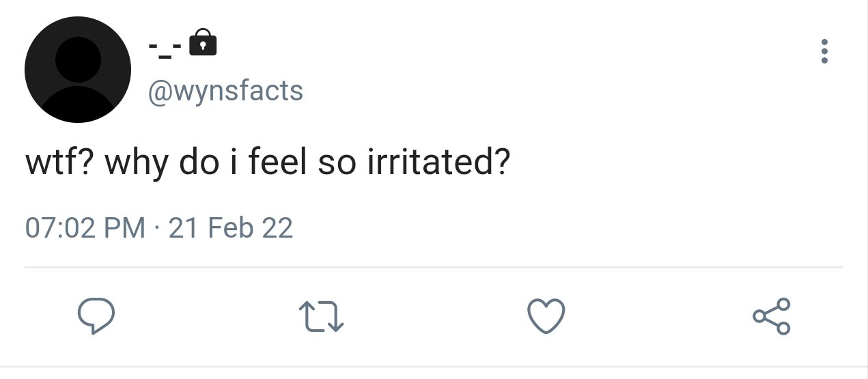Screen dimensions: 868x379
Task: Share the tweet using the share icon
Action: (772, 317)
